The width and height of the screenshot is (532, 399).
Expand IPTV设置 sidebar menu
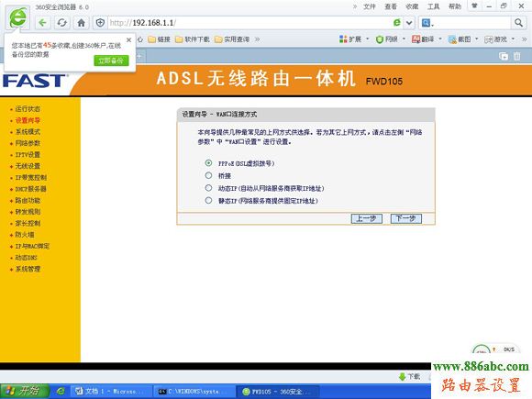point(28,155)
